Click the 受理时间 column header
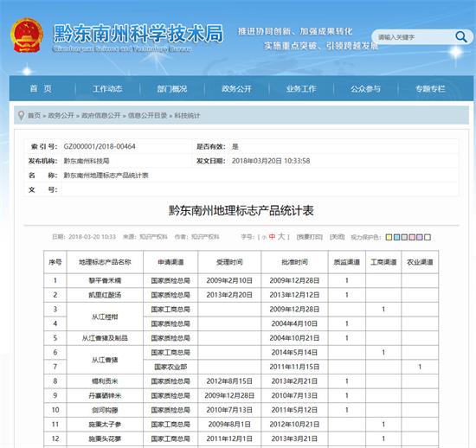 point(229,262)
